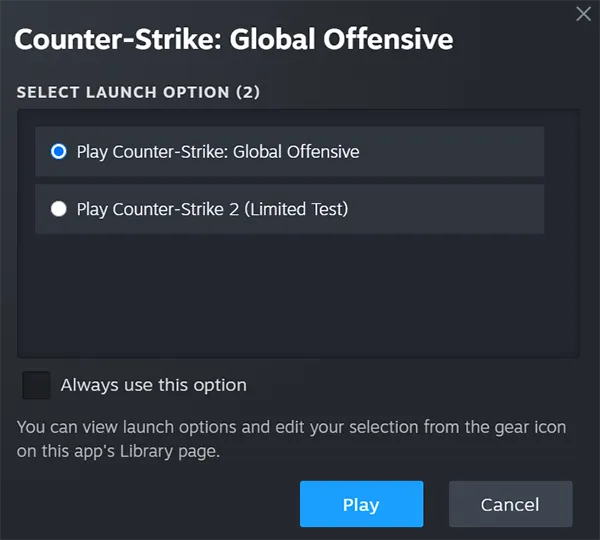Click the helper text about launch options
The height and width of the screenshot is (540, 600).
click(x=291, y=439)
